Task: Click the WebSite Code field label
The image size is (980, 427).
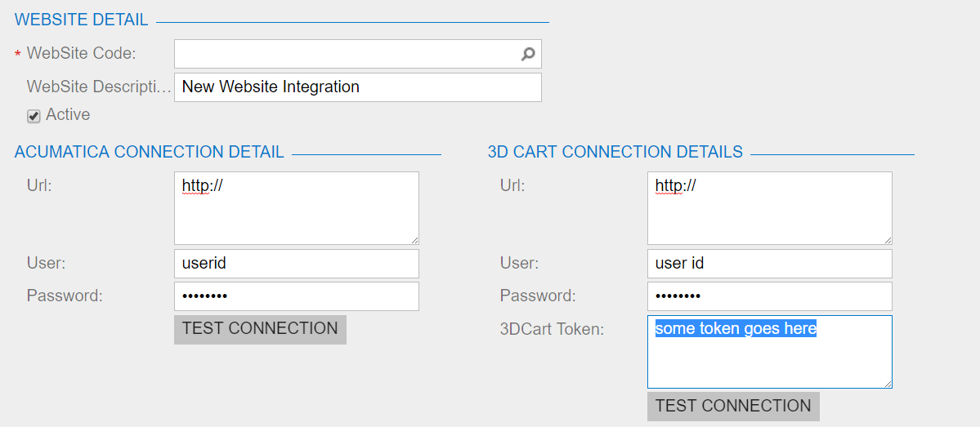Action: pos(81,54)
